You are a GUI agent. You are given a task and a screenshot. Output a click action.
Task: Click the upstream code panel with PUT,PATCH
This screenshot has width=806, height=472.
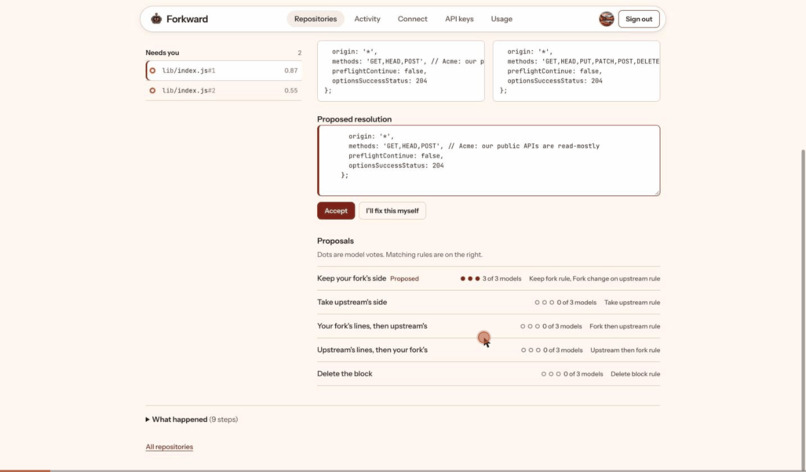click(576, 71)
